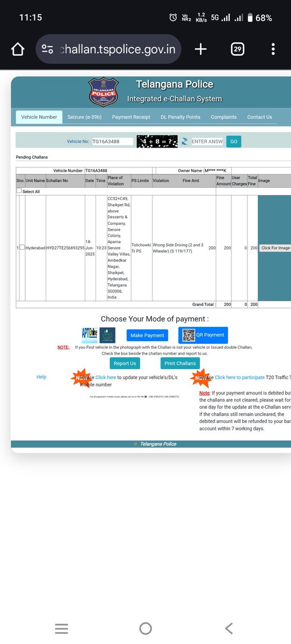Screen dimensions: 291x644
Task: Click the Click For Image button
Action: click(x=275, y=248)
